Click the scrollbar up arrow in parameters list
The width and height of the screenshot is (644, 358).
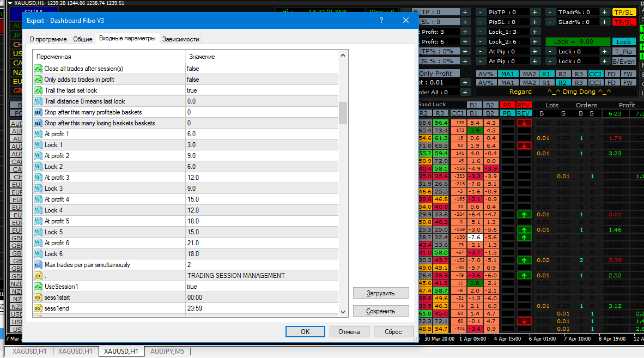[x=343, y=56]
